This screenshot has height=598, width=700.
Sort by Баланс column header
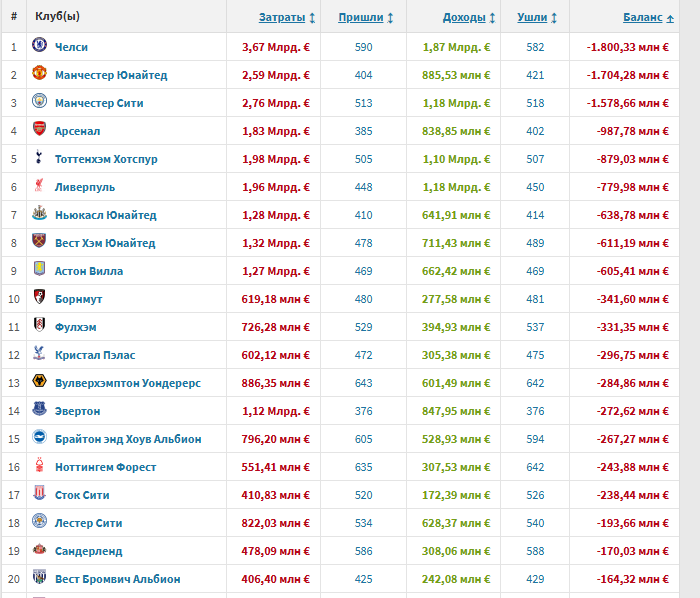(x=642, y=17)
